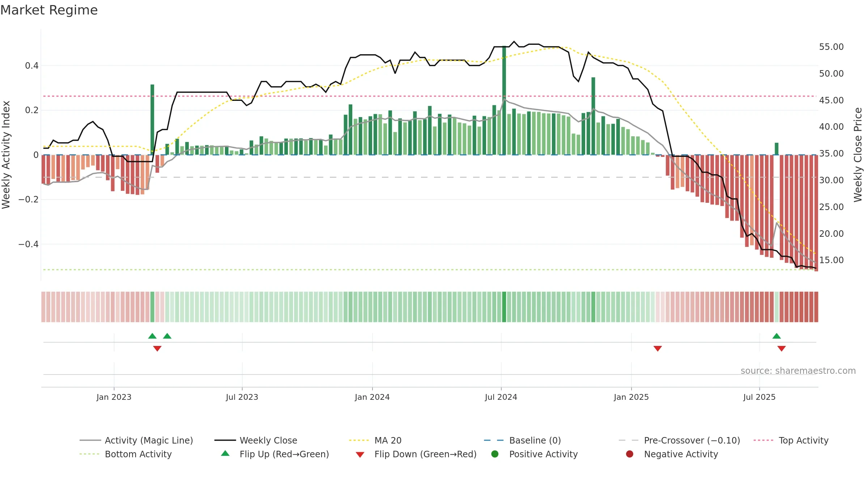Click the Activity (Magic Line) legend entry
Image resolution: width=868 pixels, height=488 pixels.
(136, 440)
